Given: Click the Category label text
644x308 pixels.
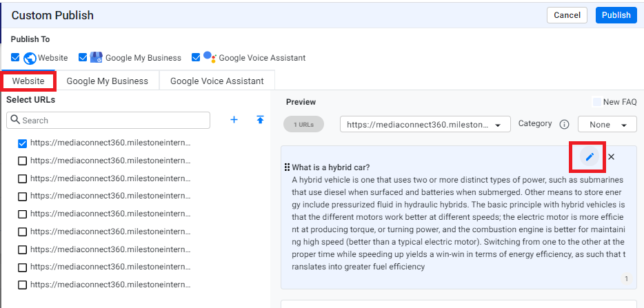Looking at the screenshot, I should (x=535, y=123).
